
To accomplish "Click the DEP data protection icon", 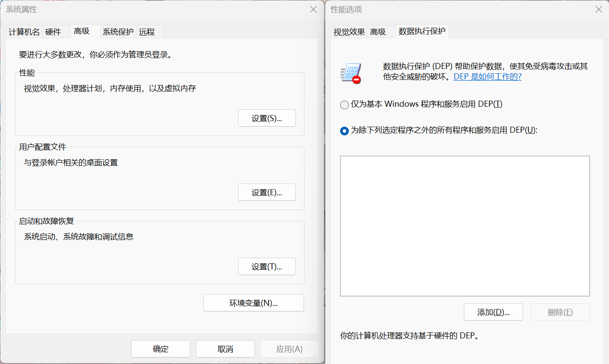I will coord(351,73).
